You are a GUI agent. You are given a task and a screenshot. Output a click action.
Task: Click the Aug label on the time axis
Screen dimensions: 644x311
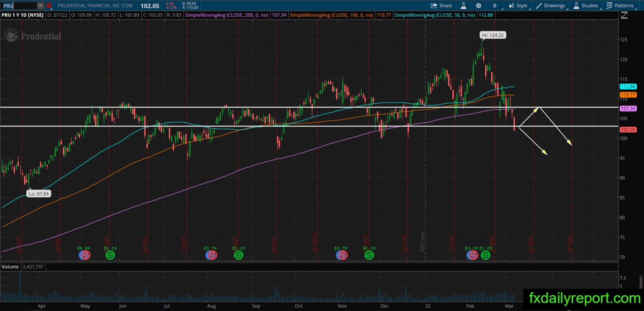pyautogui.click(x=211, y=306)
